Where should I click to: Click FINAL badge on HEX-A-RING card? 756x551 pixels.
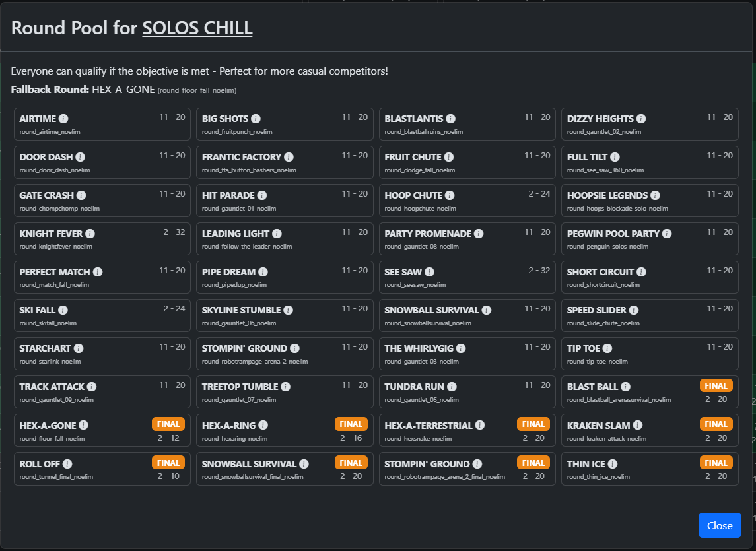click(351, 424)
